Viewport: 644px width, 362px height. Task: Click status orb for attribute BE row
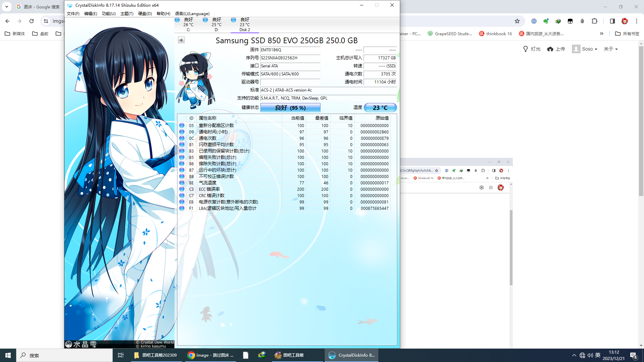[x=182, y=183]
